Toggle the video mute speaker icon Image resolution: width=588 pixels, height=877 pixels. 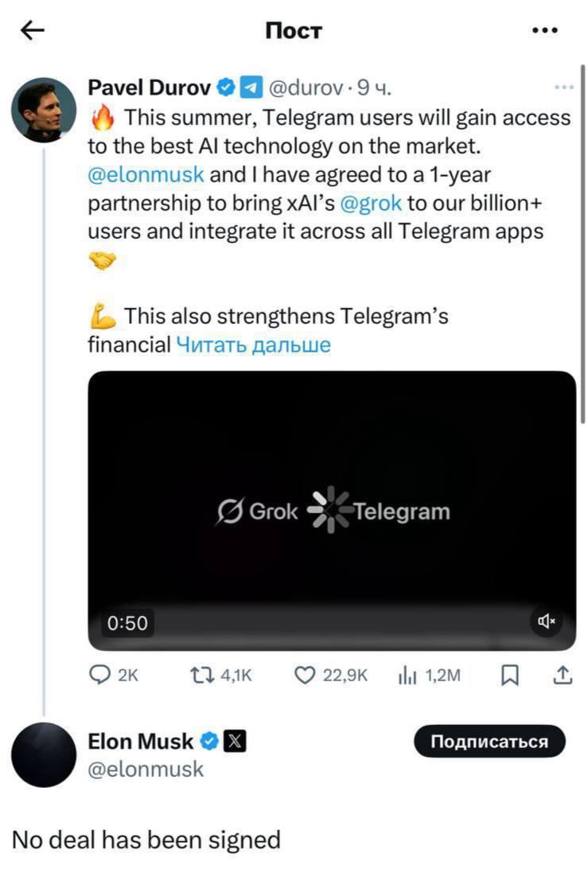pyautogui.click(x=546, y=621)
